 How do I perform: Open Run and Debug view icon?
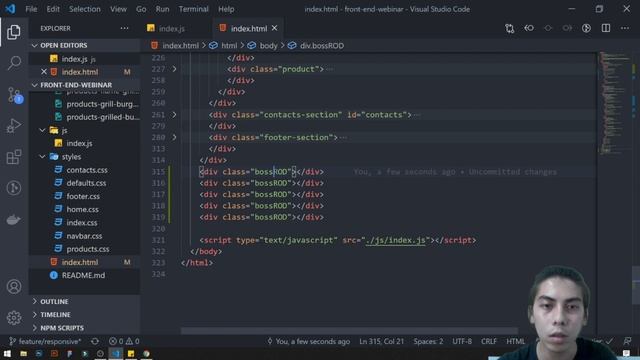click(x=14, y=126)
